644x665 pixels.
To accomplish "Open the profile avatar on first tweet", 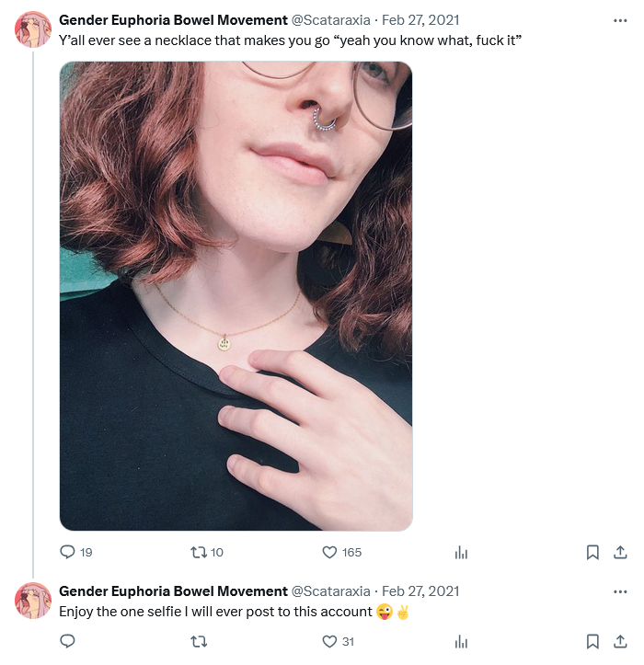I will (33, 29).
